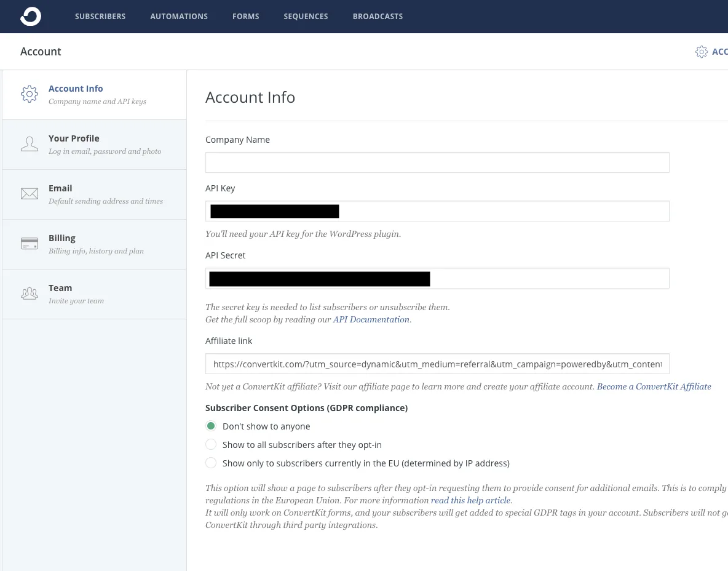
Task: Click the "Account" page title text
Action: (41, 52)
